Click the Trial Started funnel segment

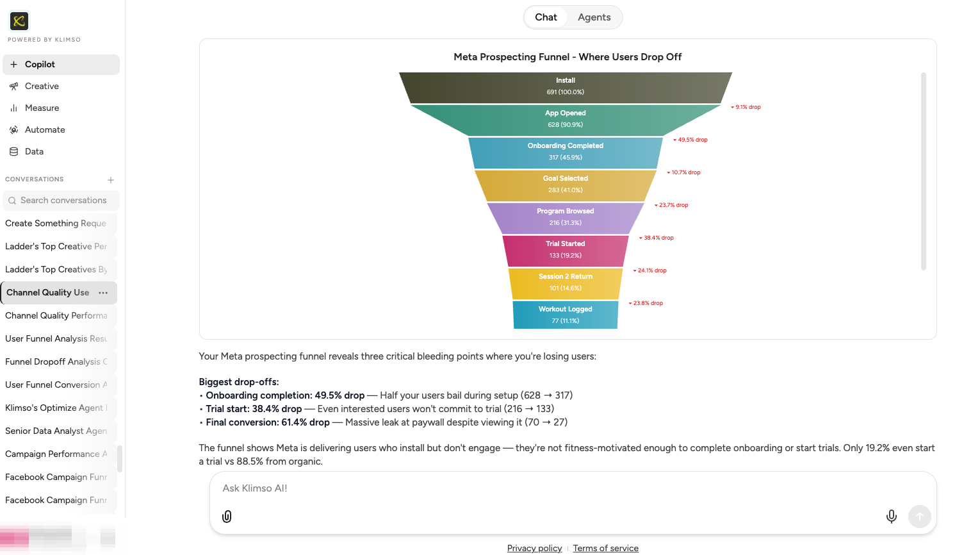click(565, 250)
